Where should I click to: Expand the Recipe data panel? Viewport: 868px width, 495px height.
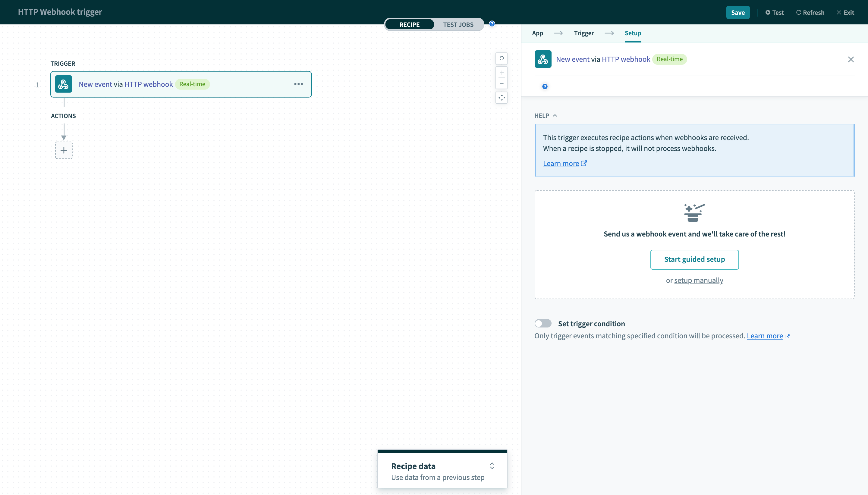(x=492, y=466)
